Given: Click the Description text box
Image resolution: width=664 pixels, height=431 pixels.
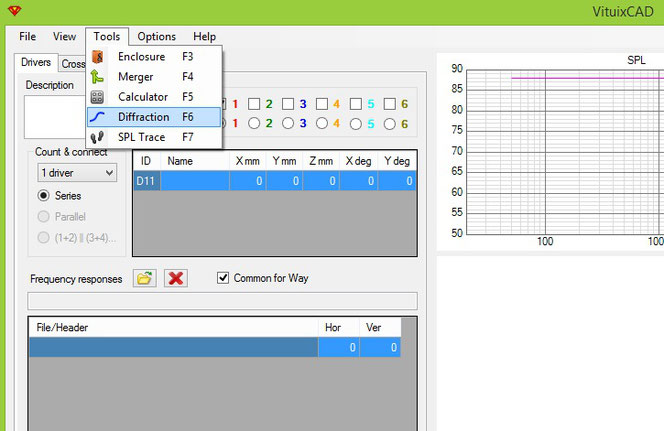Looking at the screenshot, I should coord(55,117).
